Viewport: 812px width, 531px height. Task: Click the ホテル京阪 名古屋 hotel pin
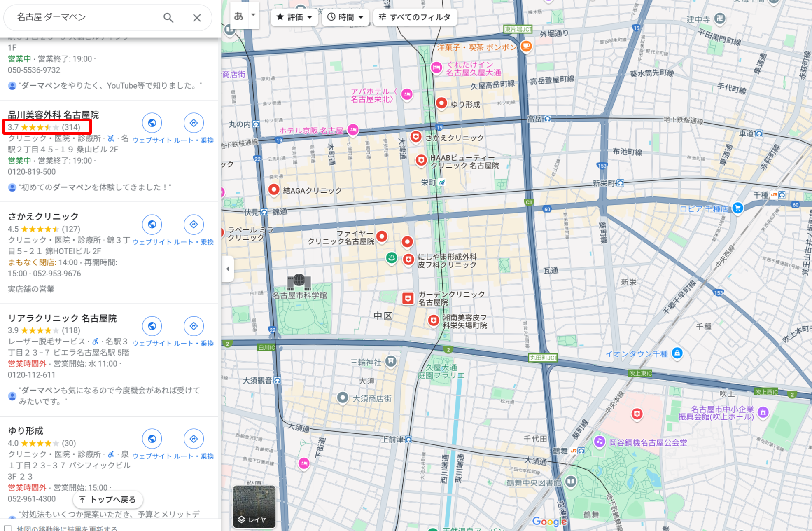tap(353, 130)
